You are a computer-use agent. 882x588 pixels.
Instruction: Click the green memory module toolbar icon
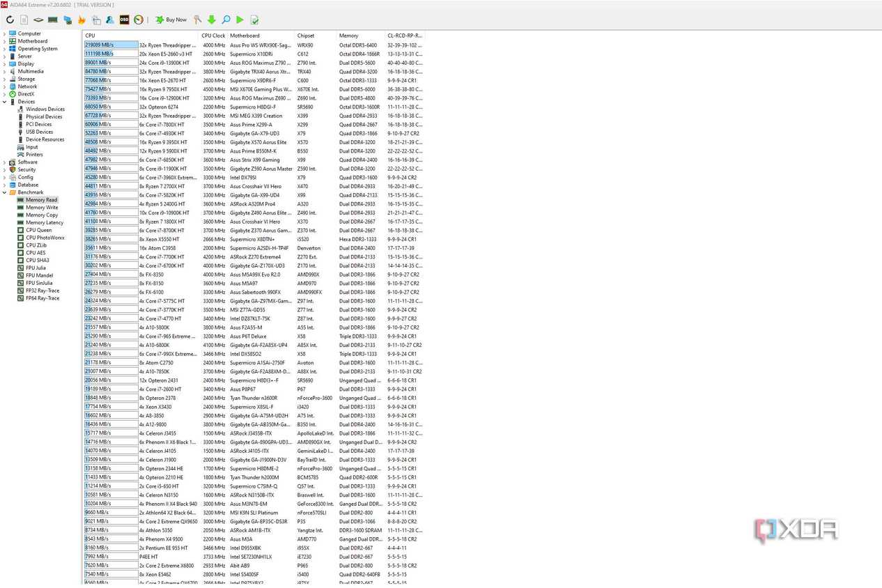pyautogui.click(x=53, y=20)
